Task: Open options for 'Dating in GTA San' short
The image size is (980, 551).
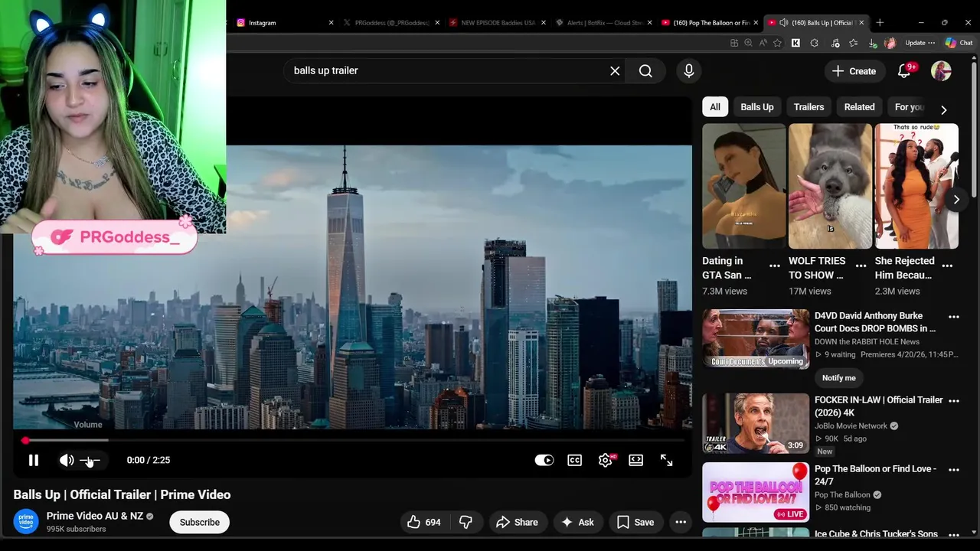Action: (774, 266)
